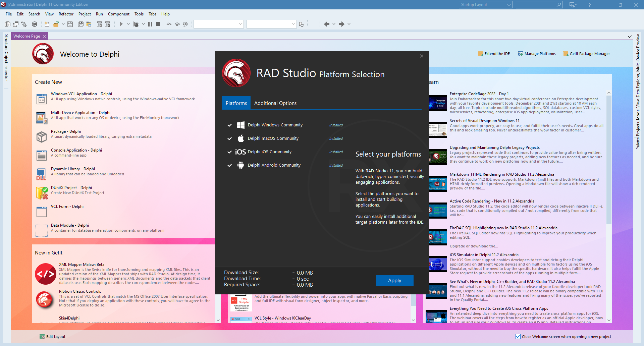Click the Save floppy disk icon

coord(70,24)
